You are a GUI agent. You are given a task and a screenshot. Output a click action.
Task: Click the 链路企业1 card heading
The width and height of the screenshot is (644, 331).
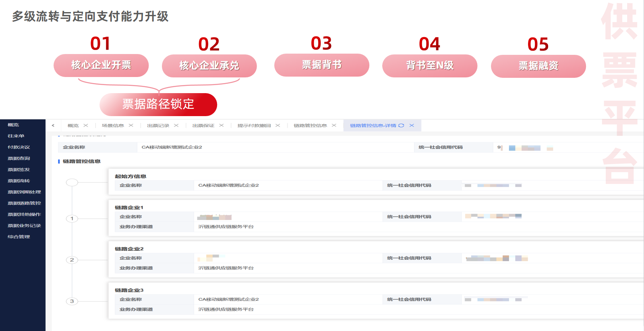tap(129, 208)
